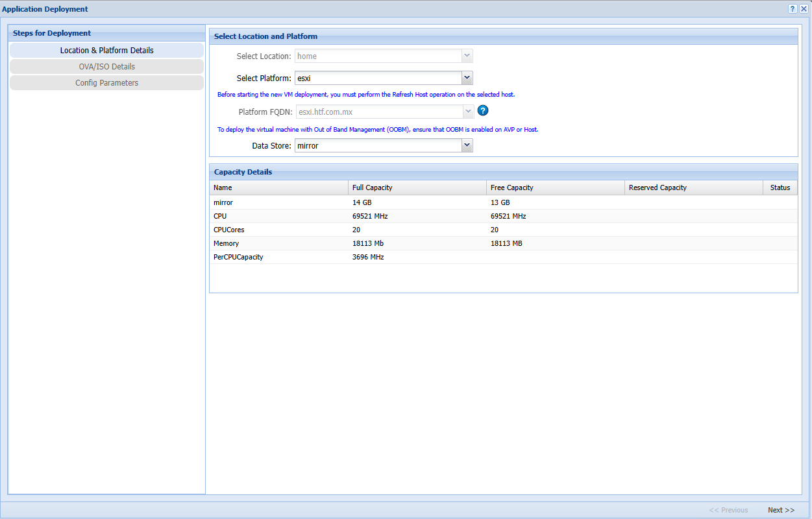Open the Config Parameters step

coord(106,83)
